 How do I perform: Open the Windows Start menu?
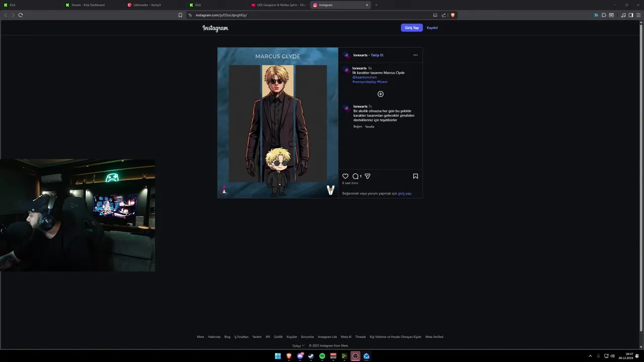tap(278, 356)
